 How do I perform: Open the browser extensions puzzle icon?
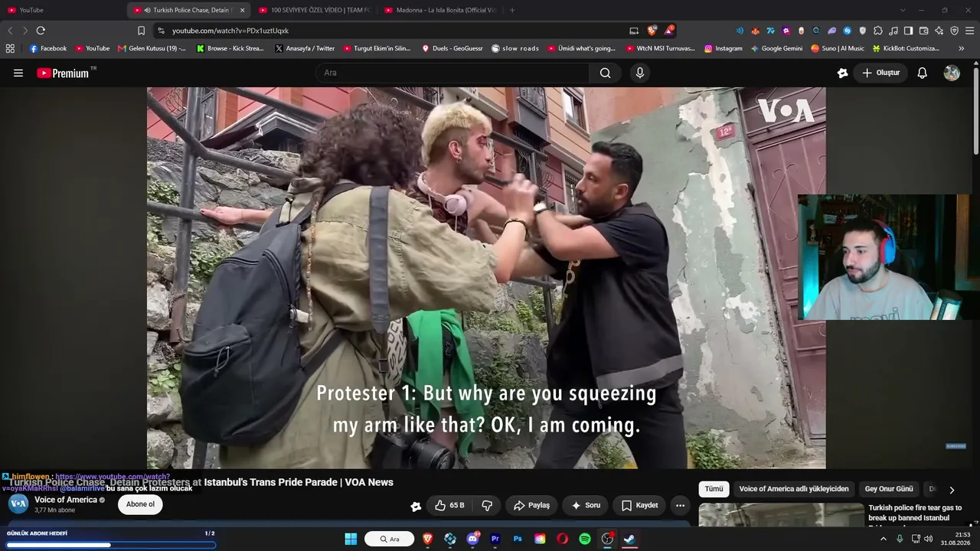[877, 31]
